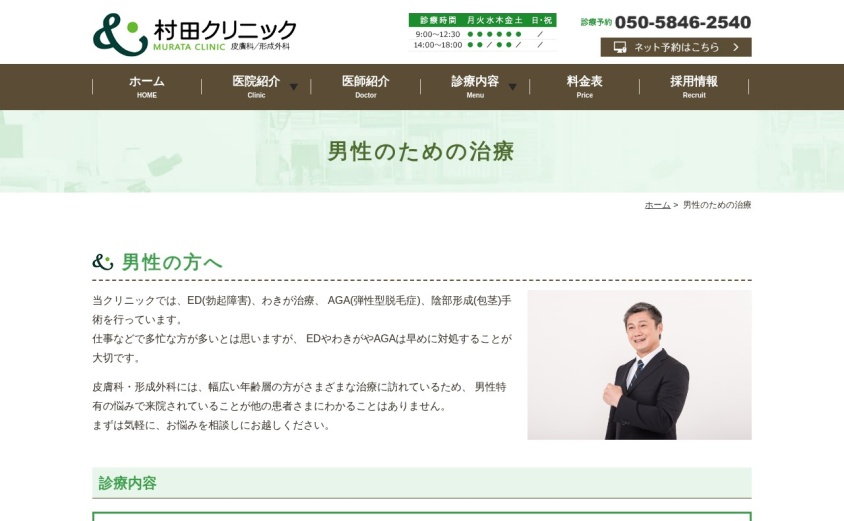Click 9:00~12:30 hours row

(482, 34)
